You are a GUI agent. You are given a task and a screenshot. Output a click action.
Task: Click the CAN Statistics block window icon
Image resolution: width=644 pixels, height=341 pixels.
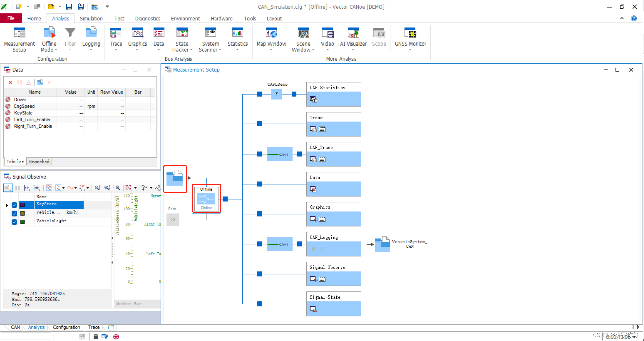coord(313,99)
